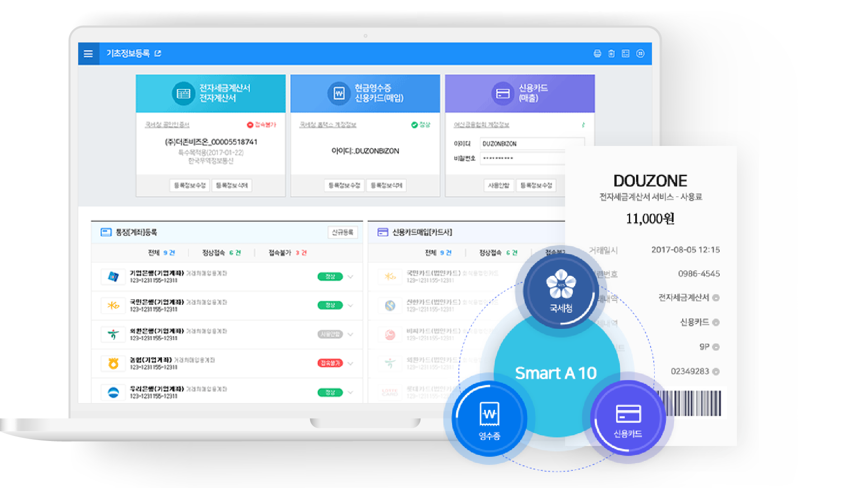
Task: Select 전체 9건 filter in 신용카드매입 panel
Action: [438, 253]
